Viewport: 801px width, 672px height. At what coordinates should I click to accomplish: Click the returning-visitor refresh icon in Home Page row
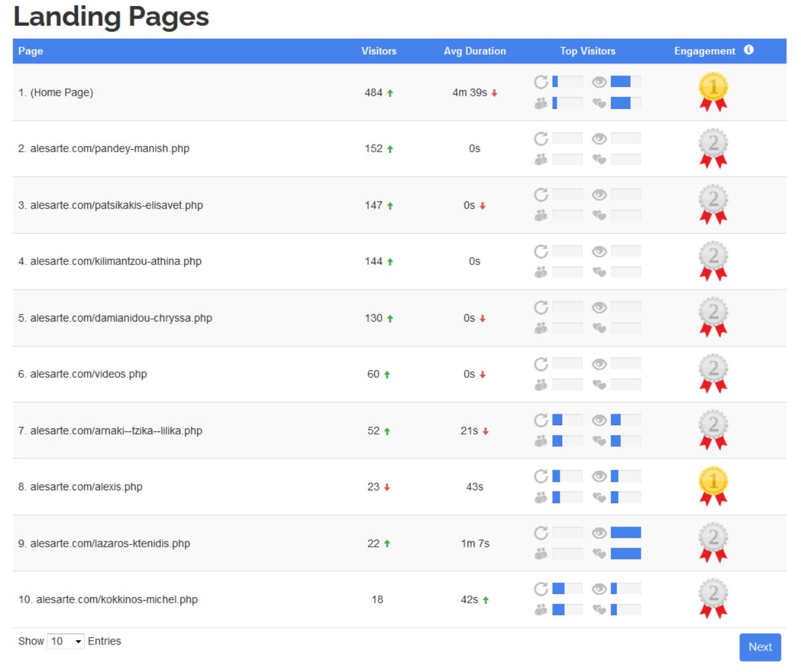pyautogui.click(x=541, y=82)
